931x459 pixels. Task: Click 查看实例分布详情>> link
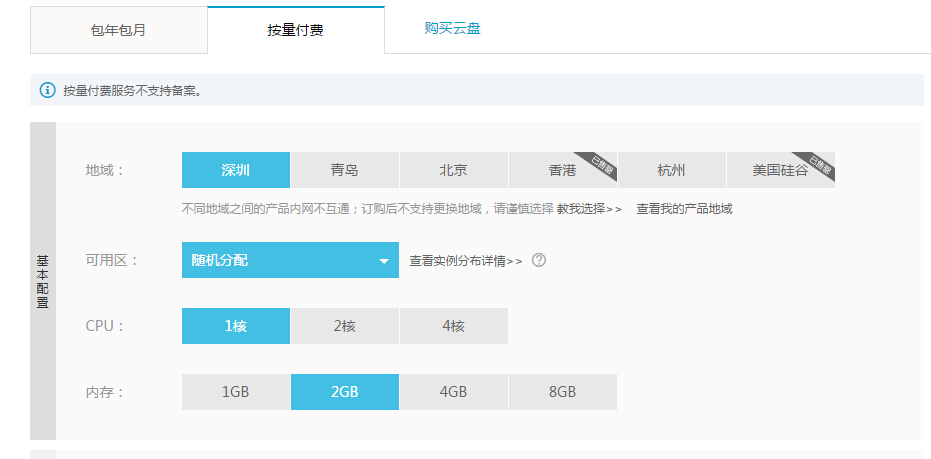click(465, 261)
